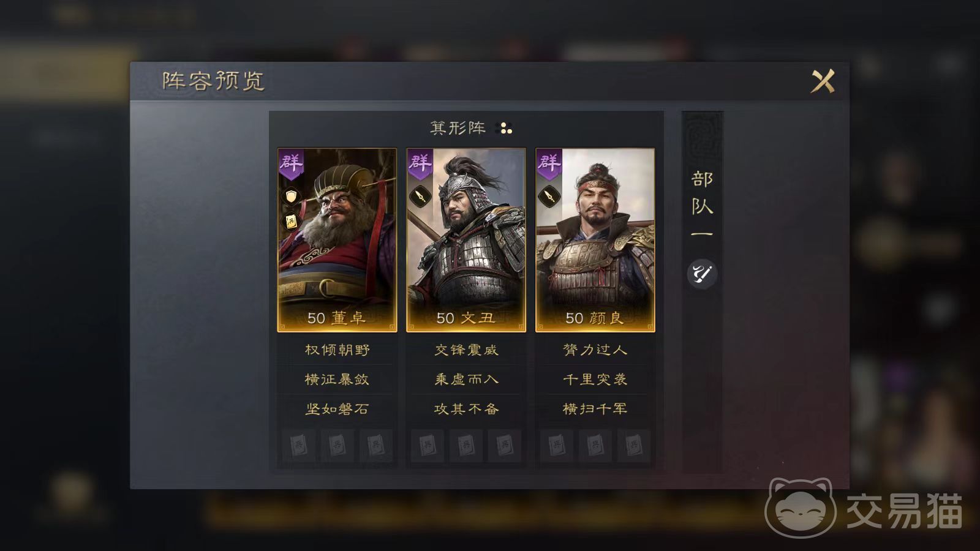Image resolution: width=980 pixels, height=551 pixels.
Task: Select the 部队一 tab
Action: tap(702, 205)
